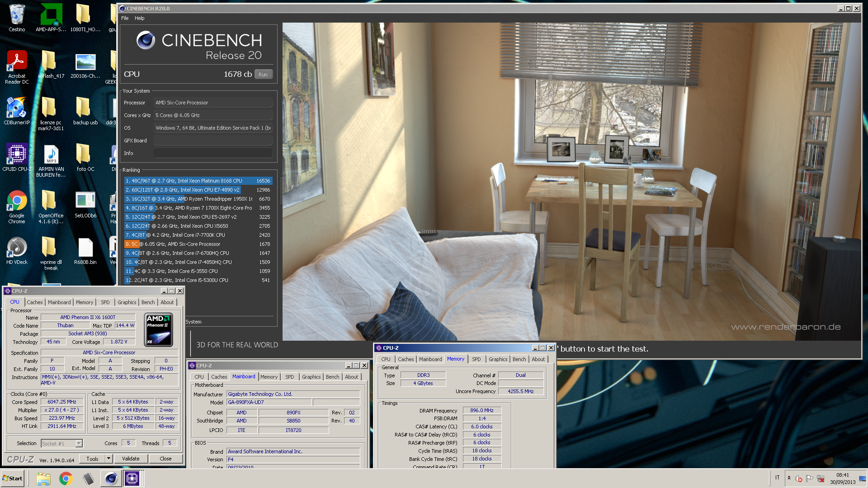Click the Chrome icon in the taskbar
The image size is (868, 488).
[x=66, y=479]
